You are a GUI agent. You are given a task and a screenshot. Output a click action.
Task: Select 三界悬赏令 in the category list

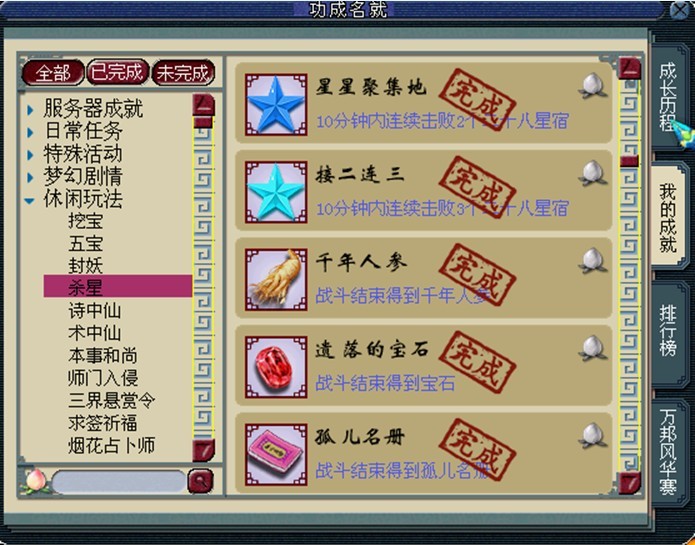112,400
